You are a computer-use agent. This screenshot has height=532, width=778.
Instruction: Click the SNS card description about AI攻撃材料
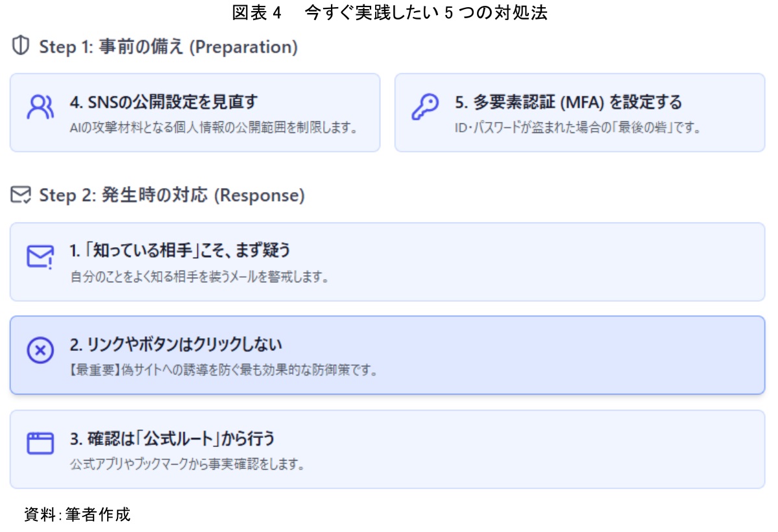(x=213, y=127)
